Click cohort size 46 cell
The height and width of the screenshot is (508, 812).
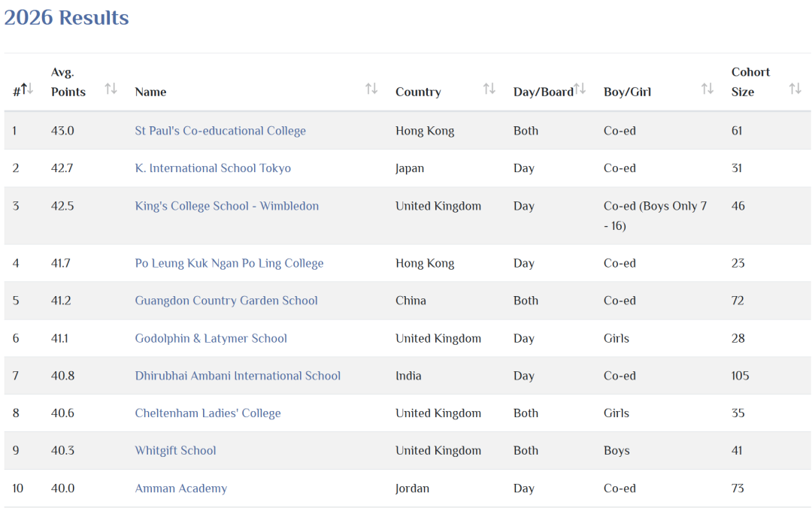coord(738,206)
